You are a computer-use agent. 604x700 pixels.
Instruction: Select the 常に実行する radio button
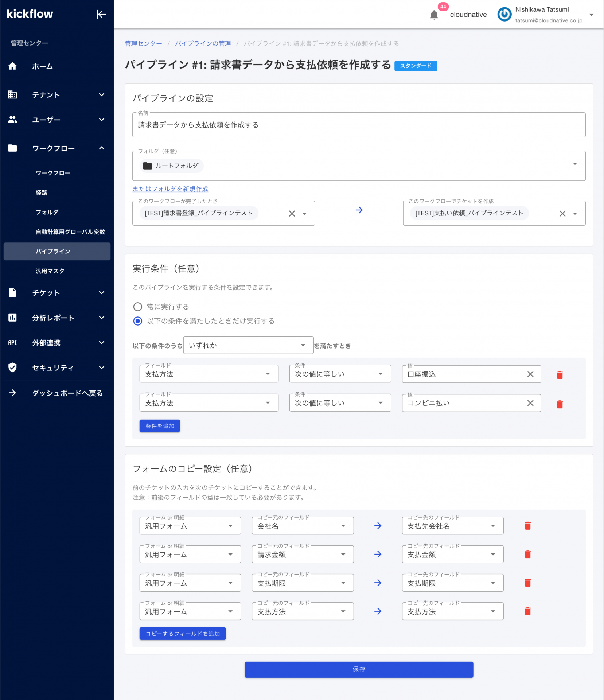[137, 307]
